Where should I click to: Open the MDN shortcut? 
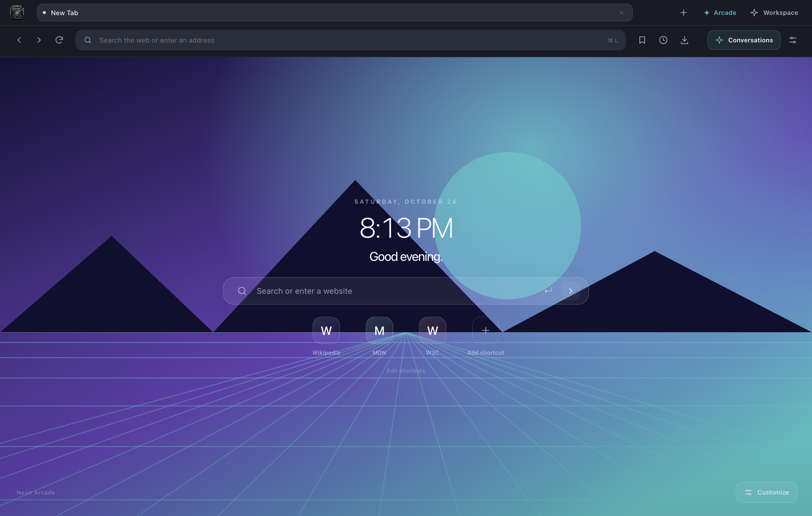[379, 331]
